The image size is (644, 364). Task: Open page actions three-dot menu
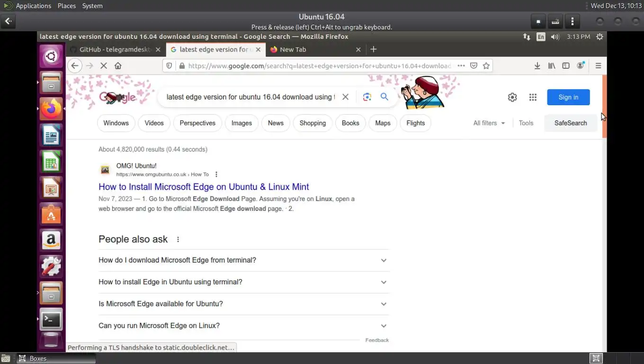point(461,66)
